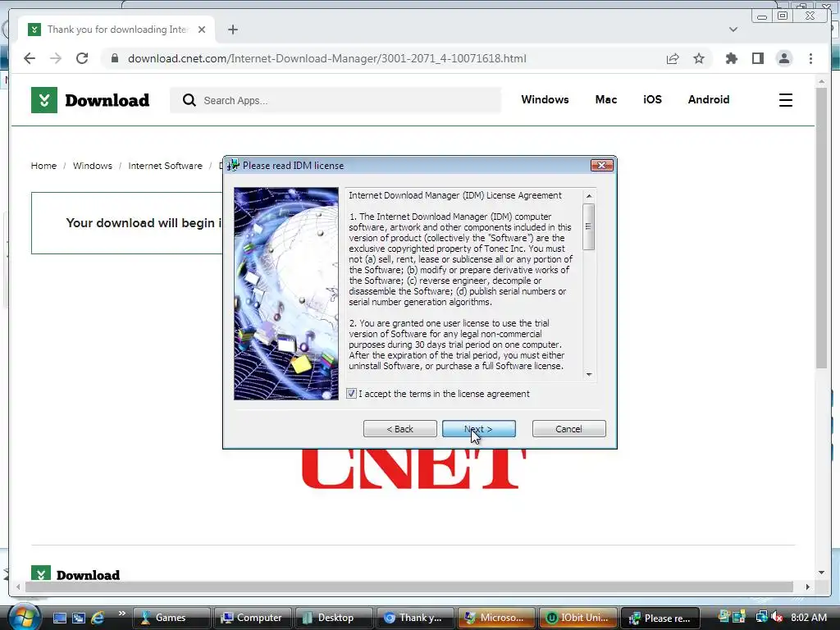
Task: Expand the quick launch overflow chevron
Action: click(x=121, y=614)
